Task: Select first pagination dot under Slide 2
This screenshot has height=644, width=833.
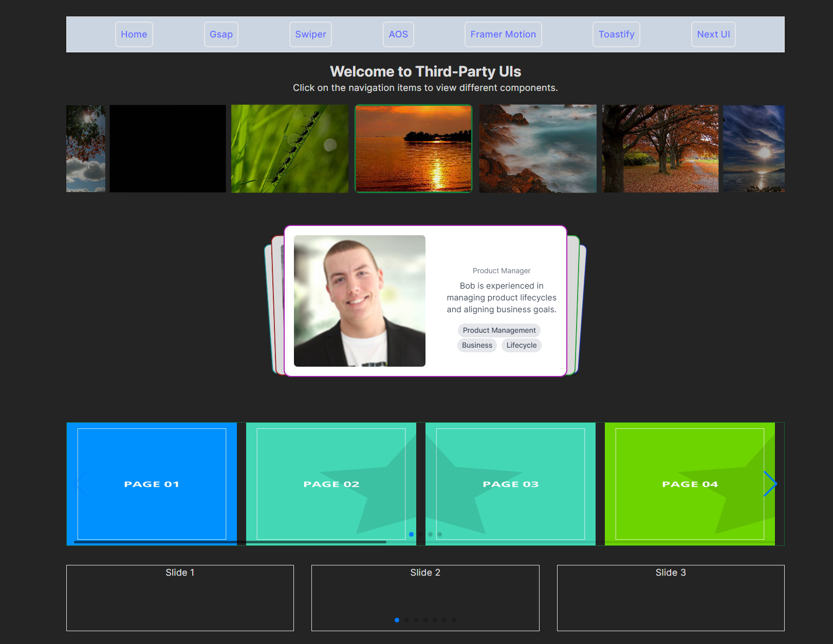Action: [397, 620]
